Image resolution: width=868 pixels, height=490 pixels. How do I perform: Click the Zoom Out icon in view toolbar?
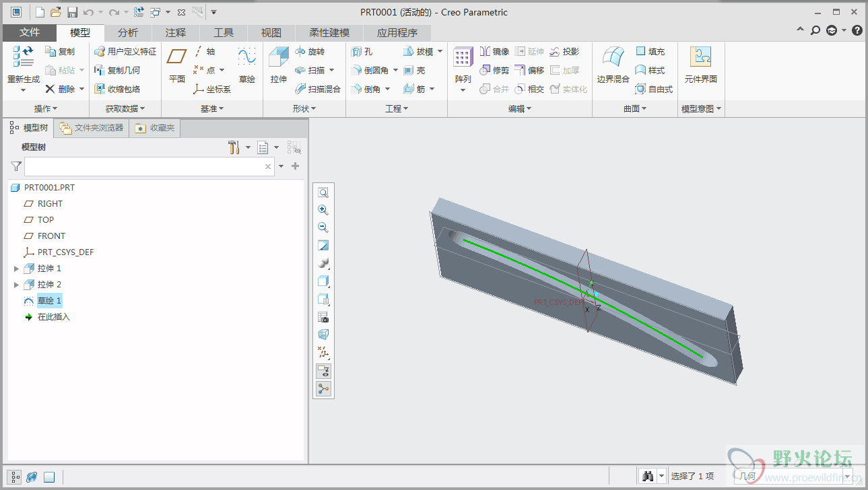tap(323, 228)
